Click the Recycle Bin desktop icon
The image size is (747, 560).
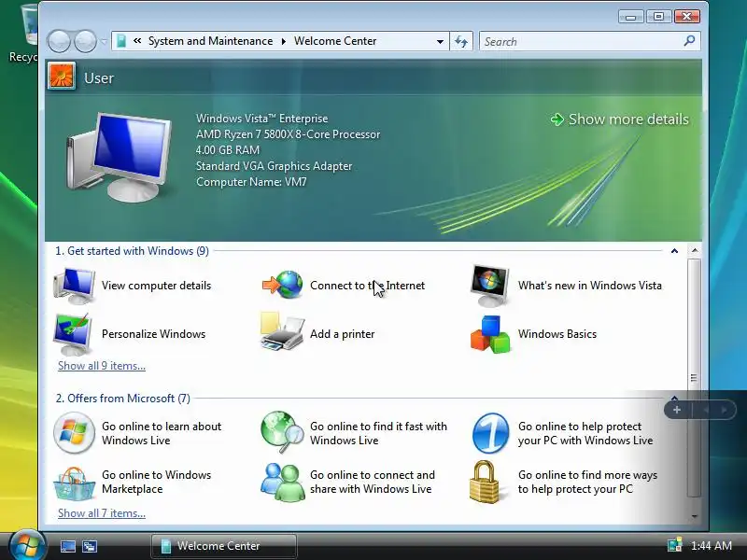tap(24, 34)
